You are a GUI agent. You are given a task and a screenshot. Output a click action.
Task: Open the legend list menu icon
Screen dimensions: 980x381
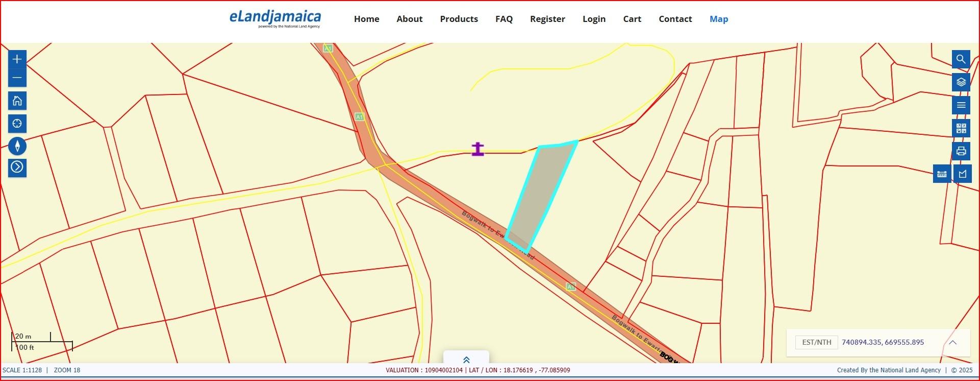[961, 105]
